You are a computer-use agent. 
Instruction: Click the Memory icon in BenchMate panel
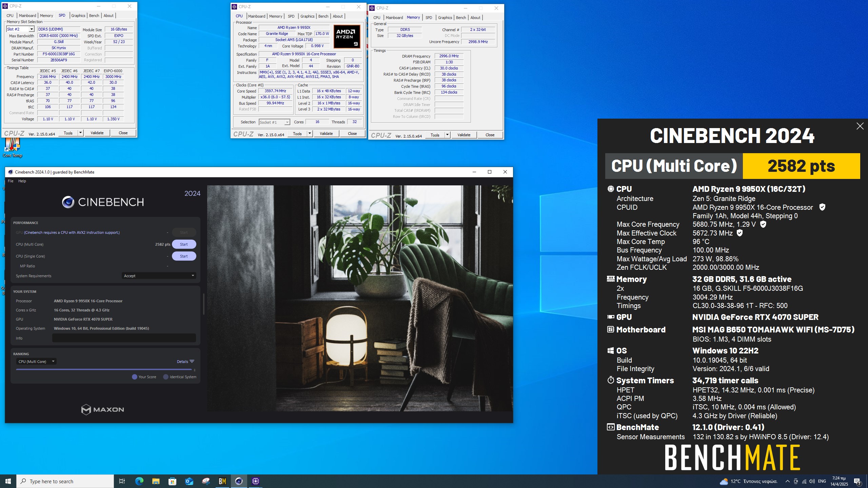point(611,279)
